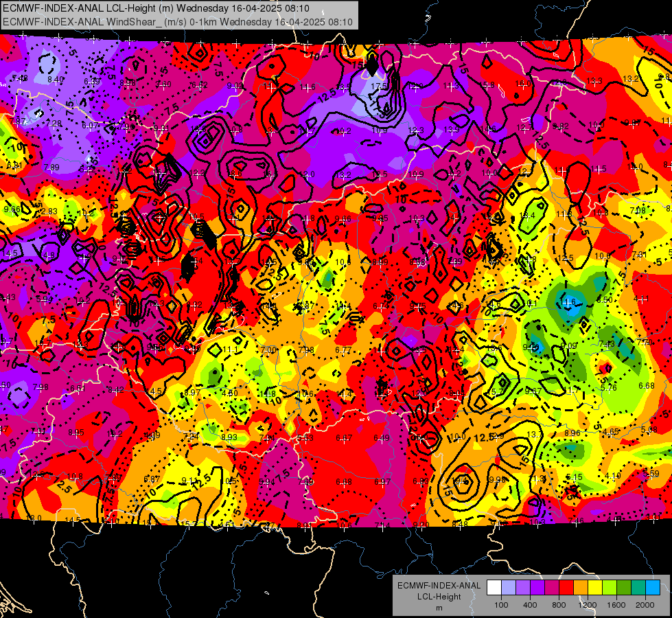Click the 5.53 grid value

pos(305,438)
